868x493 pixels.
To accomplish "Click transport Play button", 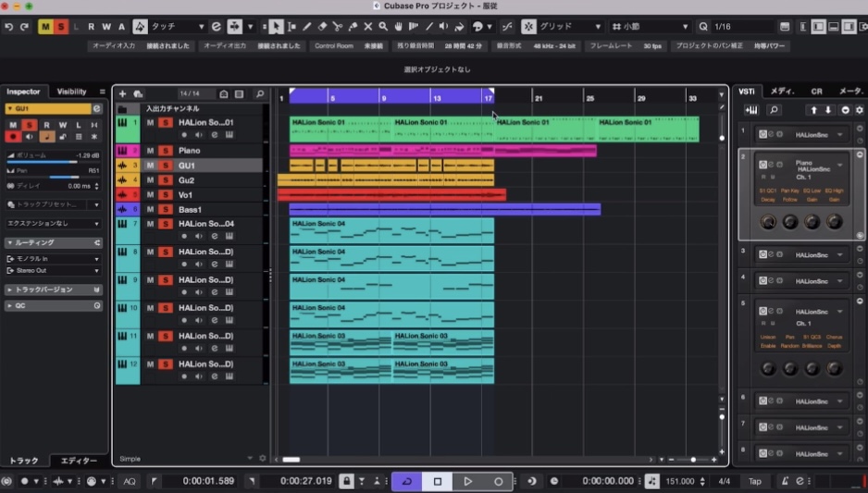I will tap(467, 481).
